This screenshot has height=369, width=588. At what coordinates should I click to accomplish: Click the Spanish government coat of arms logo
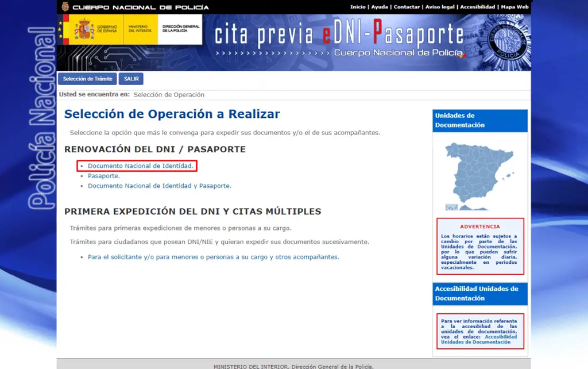(84, 30)
